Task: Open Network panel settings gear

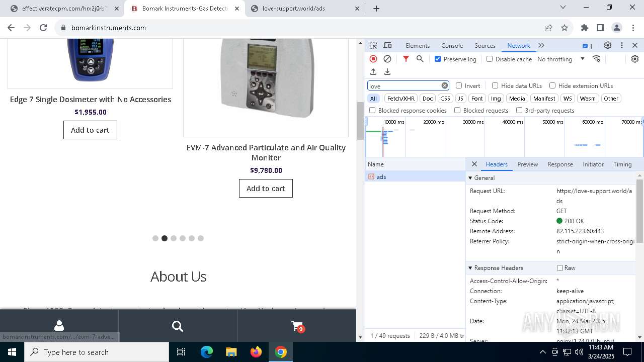Action: [635, 59]
